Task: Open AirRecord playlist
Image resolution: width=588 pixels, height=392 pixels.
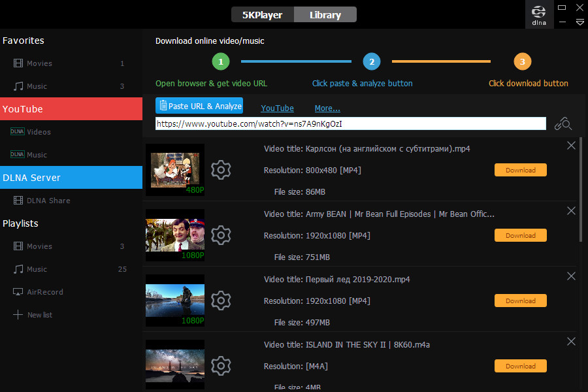Action: click(71, 292)
